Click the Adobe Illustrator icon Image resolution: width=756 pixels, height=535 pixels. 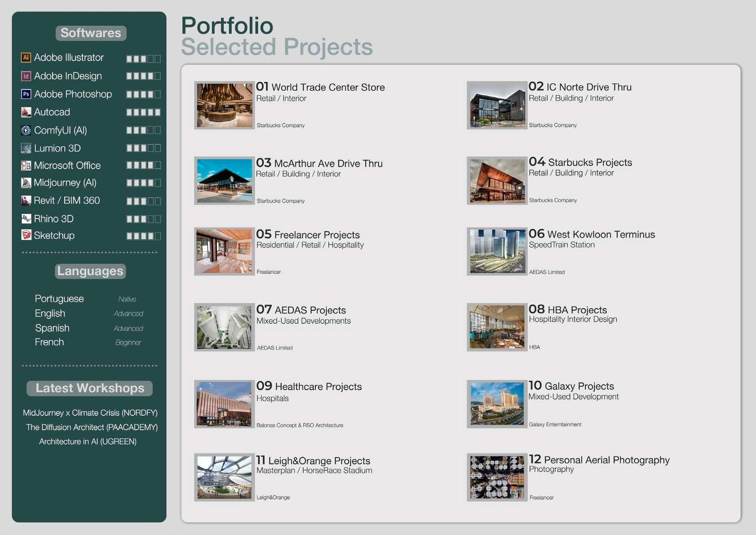click(26, 58)
